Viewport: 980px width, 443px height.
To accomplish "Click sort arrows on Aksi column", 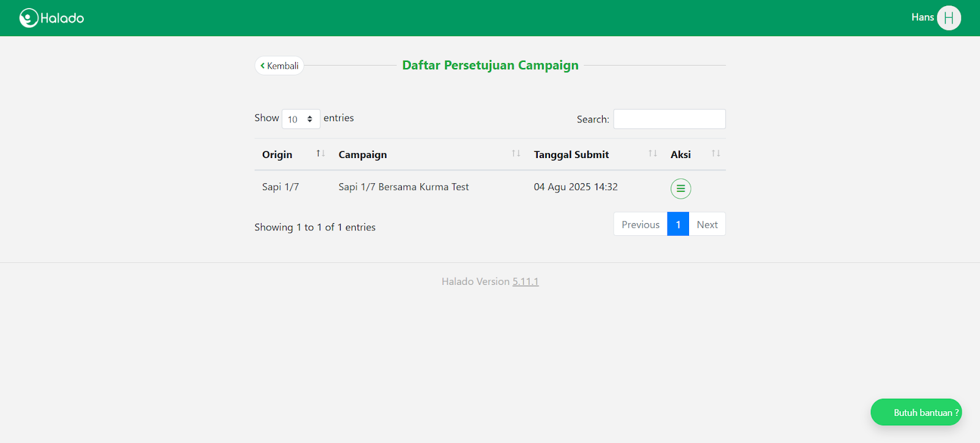I will 715,154.
